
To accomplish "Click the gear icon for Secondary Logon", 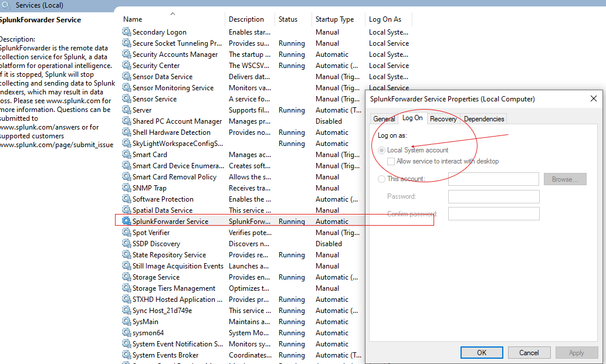I will 127,32.
